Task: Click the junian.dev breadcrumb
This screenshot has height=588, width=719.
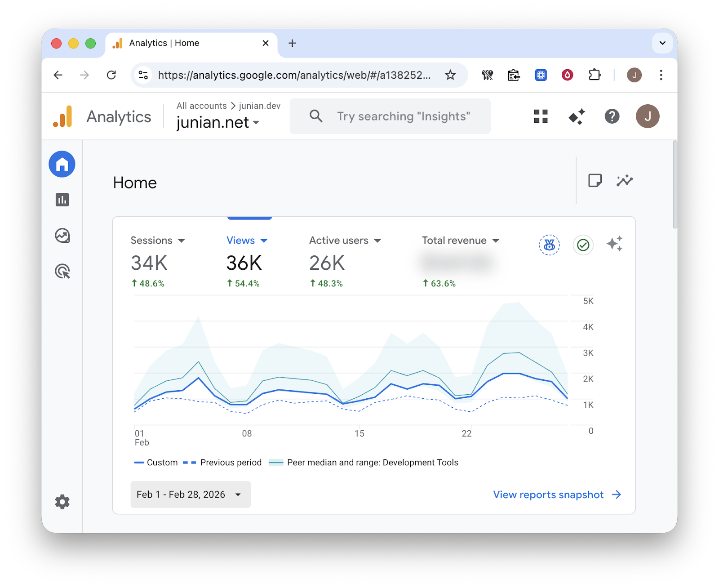Action: 260,106
